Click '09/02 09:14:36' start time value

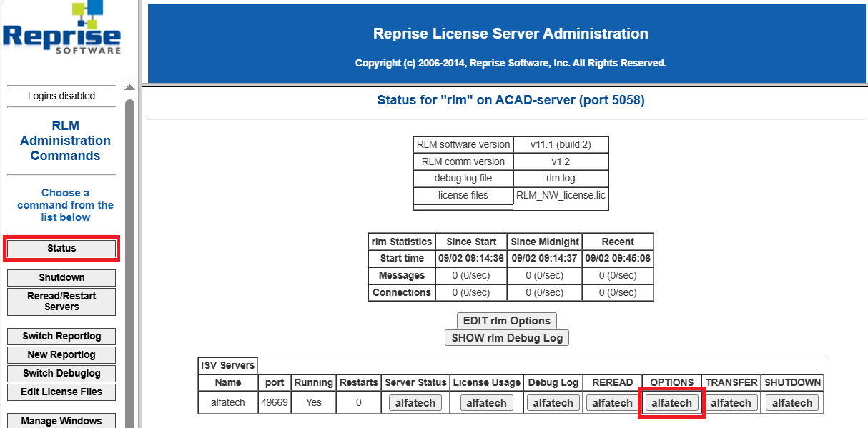click(471, 259)
